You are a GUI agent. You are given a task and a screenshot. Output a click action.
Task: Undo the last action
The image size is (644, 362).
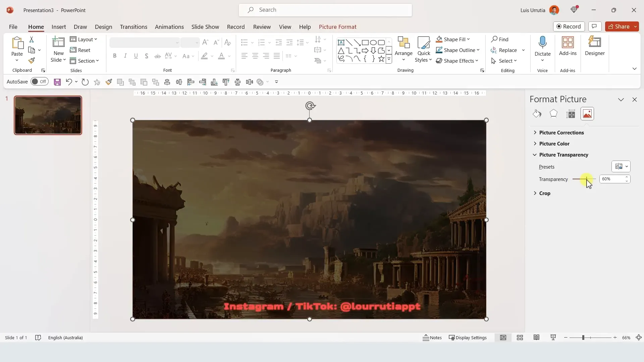click(x=69, y=82)
